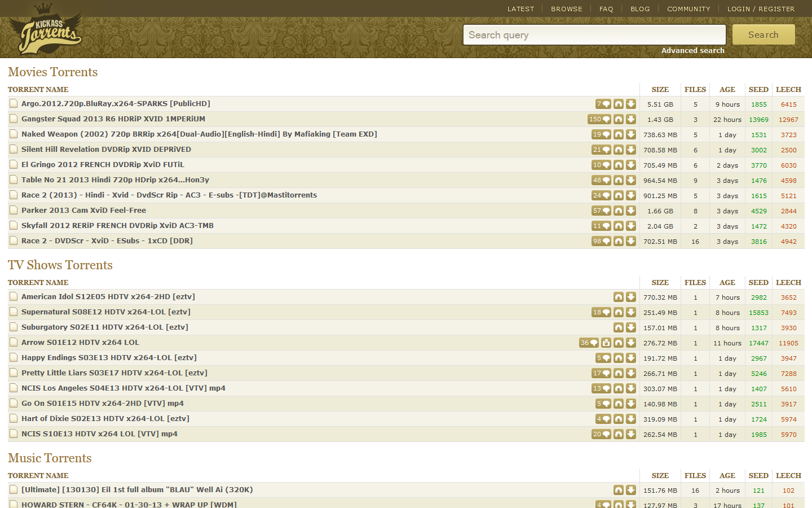Viewport: 812px width, 508px height.
Task: Click the Search button
Action: pyautogui.click(x=764, y=34)
